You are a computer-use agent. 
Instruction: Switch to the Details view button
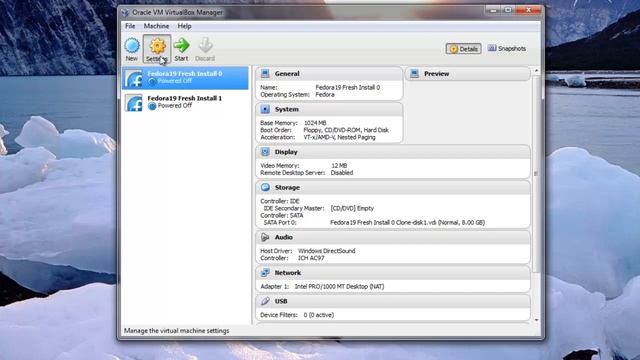point(463,49)
